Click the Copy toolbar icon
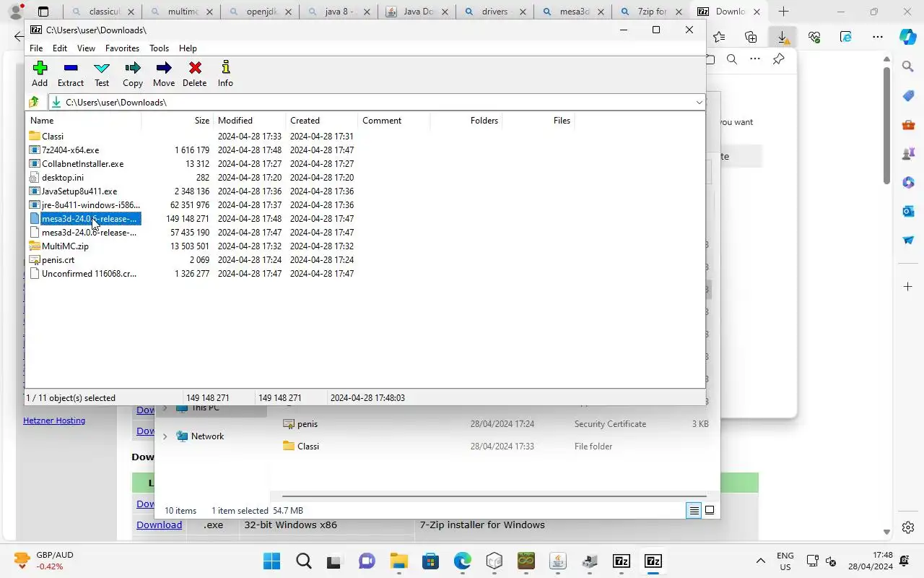The image size is (924, 578). pyautogui.click(x=133, y=74)
